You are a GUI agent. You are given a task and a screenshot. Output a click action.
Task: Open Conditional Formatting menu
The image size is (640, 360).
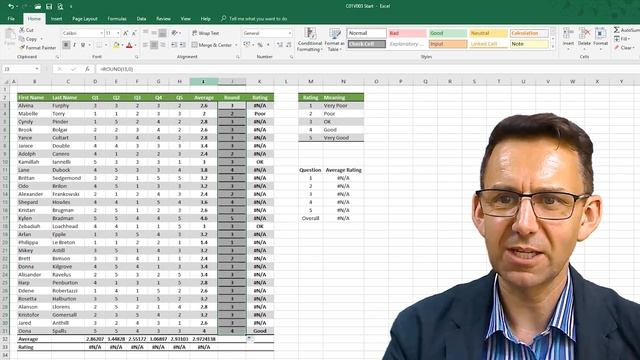(310, 40)
